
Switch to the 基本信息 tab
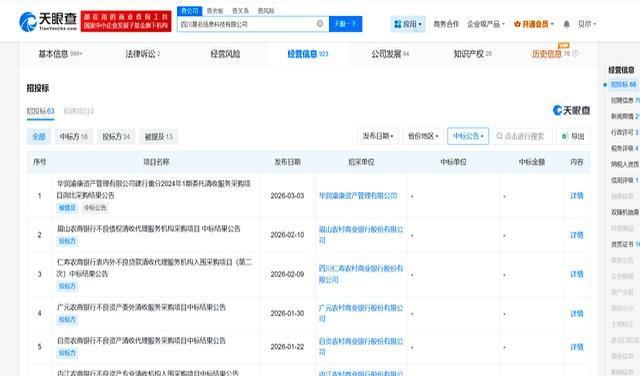tap(60, 54)
